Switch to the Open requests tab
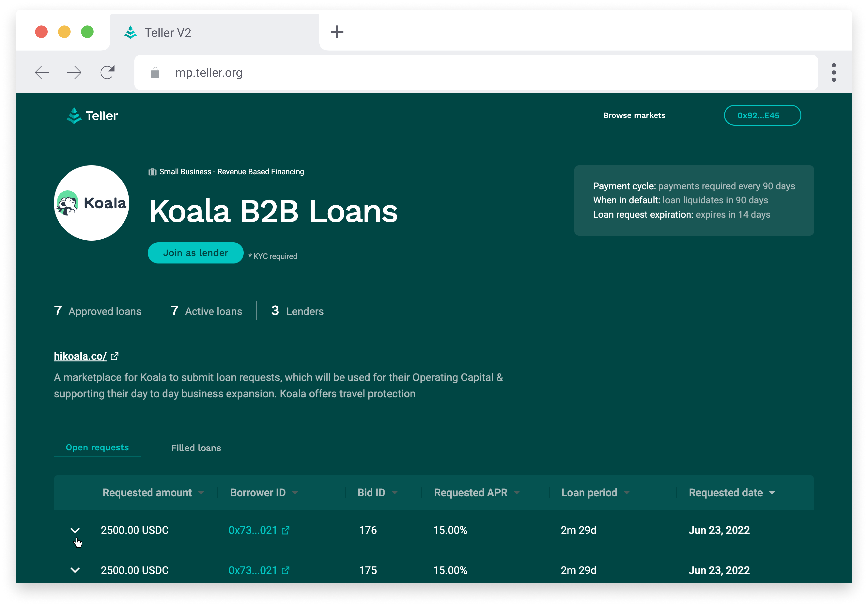868x606 pixels. (x=97, y=447)
